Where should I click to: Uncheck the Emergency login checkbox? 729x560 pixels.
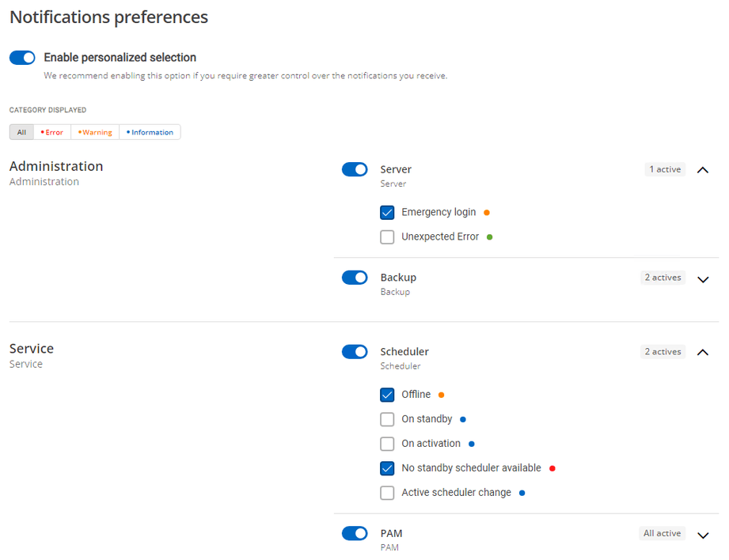[387, 213]
